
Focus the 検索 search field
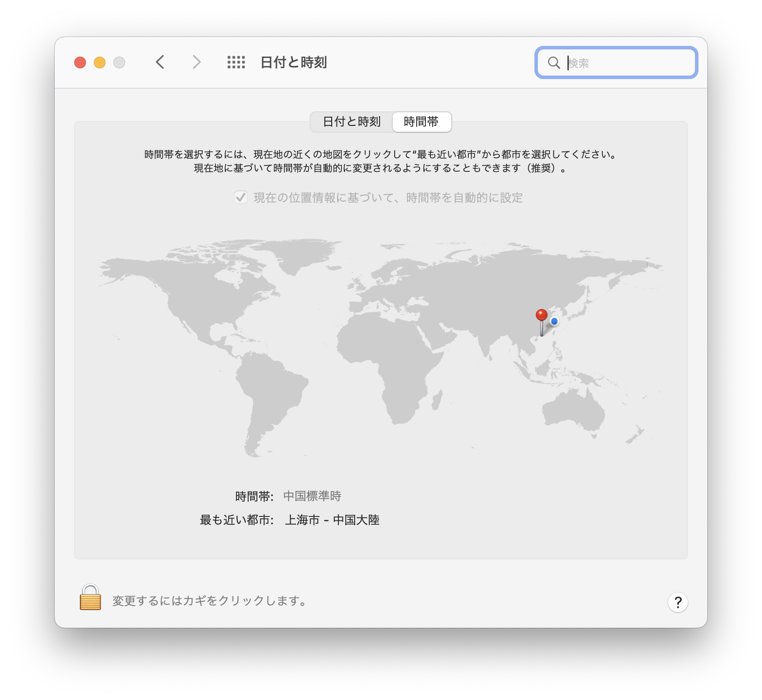[628, 63]
